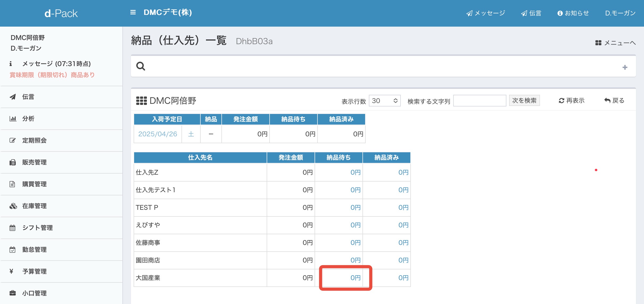Open 定期照会 in the sidebar
644x304 pixels.
click(61, 141)
